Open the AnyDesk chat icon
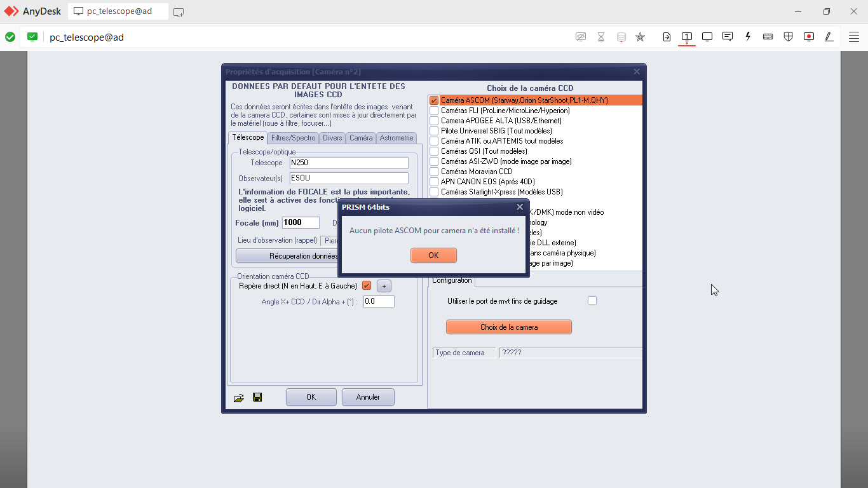The image size is (868, 488). pyautogui.click(x=728, y=37)
